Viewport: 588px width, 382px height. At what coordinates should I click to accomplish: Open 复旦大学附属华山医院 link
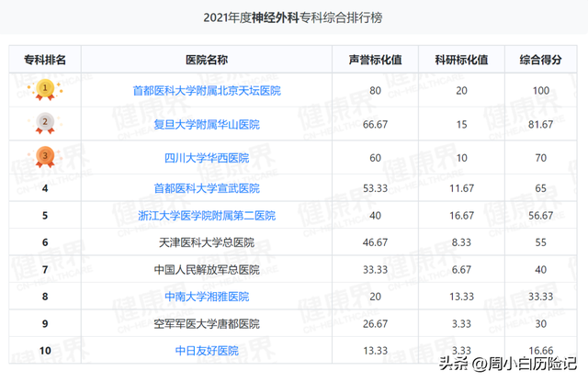pyautogui.click(x=207, y=125)
